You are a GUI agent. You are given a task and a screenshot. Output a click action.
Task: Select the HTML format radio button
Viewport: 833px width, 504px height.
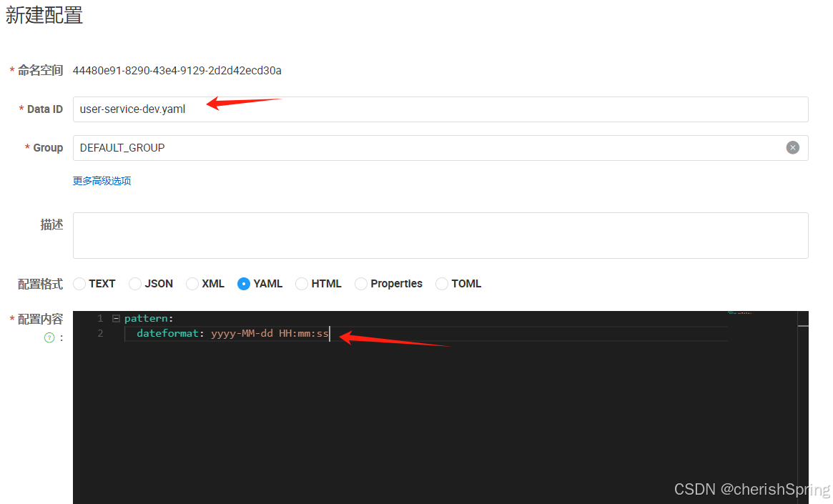pyautogui.click(x=301, y=284)
